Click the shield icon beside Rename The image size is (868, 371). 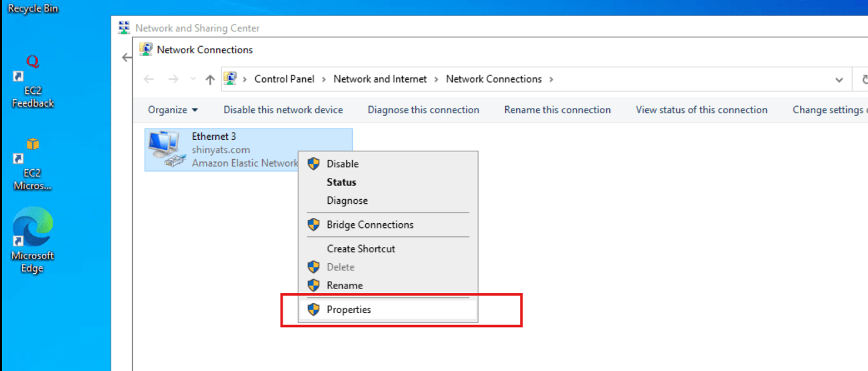(313, 285)
